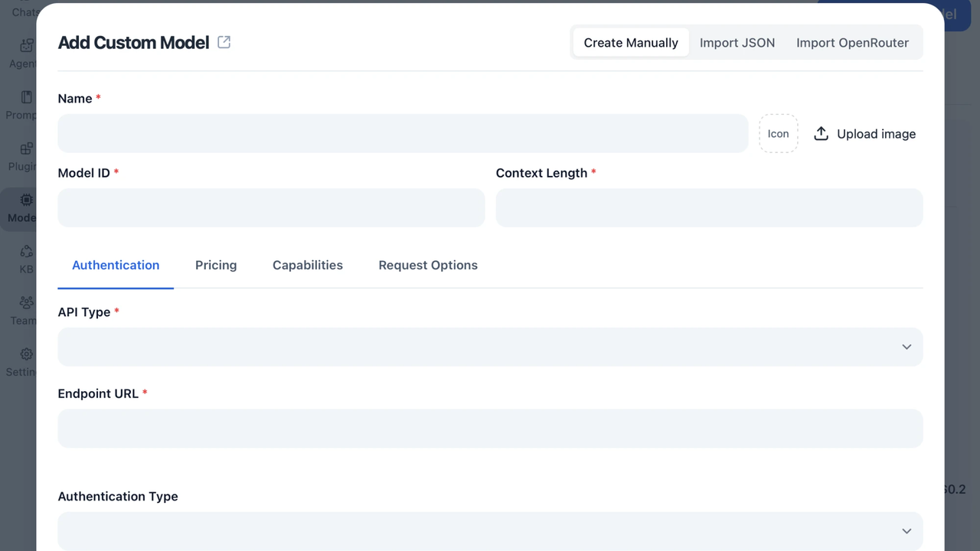Open the external link icon beside Add Custom Model
Viewport: 980px width, 551px height.
(x=224, y=42)
